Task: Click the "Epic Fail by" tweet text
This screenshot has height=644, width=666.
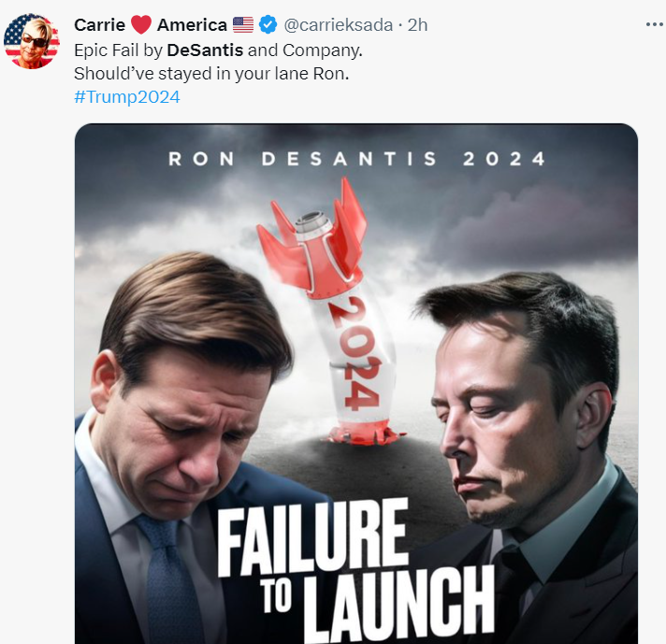Action: coord(119,50)
